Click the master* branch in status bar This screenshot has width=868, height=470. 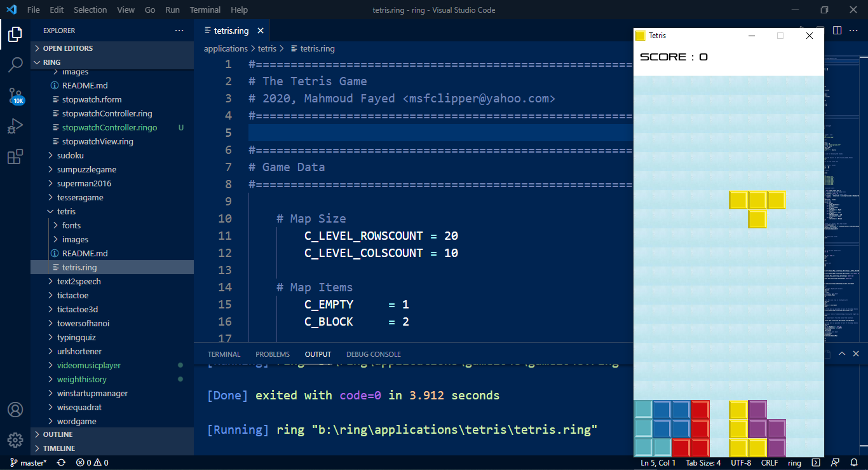[x=29, y=463]
